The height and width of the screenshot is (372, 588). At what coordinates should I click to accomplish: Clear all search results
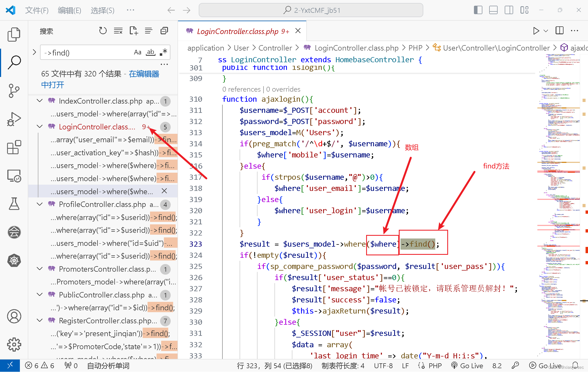point(118,30)
